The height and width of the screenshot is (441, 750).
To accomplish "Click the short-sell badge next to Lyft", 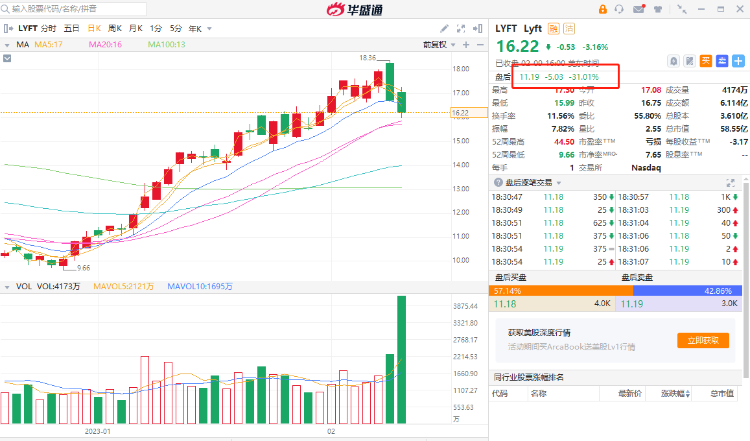I will click(569, 29).
